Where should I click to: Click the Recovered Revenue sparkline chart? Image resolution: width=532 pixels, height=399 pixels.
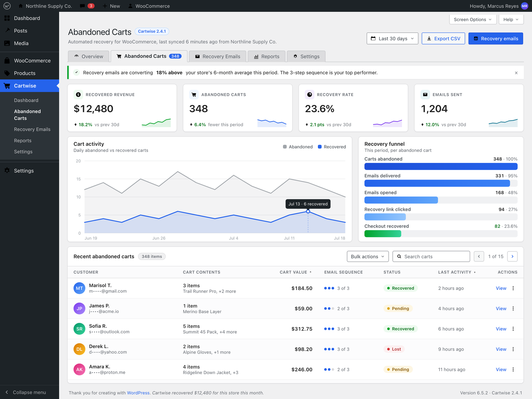point(156,123)
